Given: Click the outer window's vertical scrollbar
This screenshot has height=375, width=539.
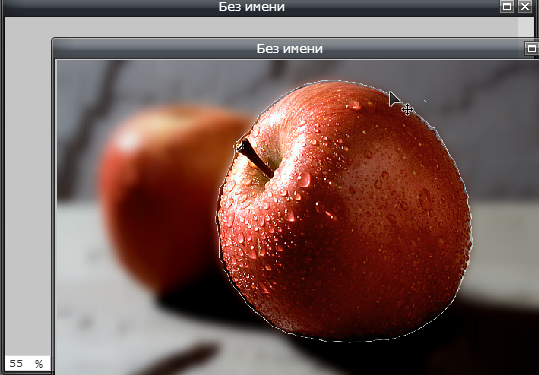Looking at the screenshot, I should [x=526, y=26].
